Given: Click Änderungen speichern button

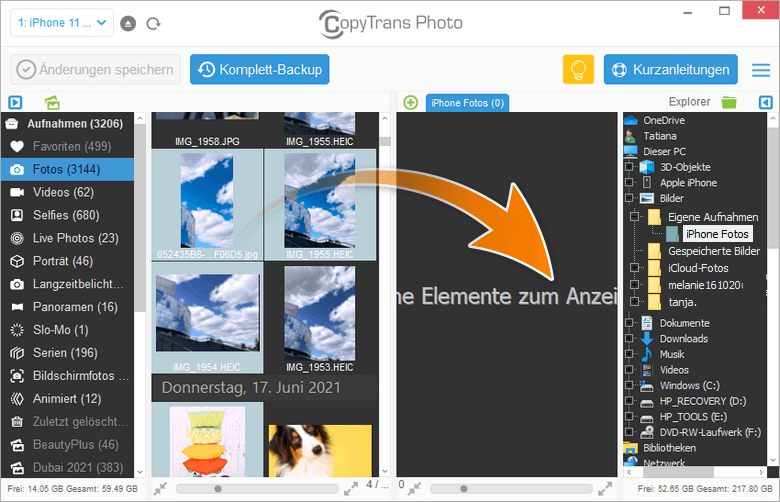Looking at the screenshot, I should [96, 70].
